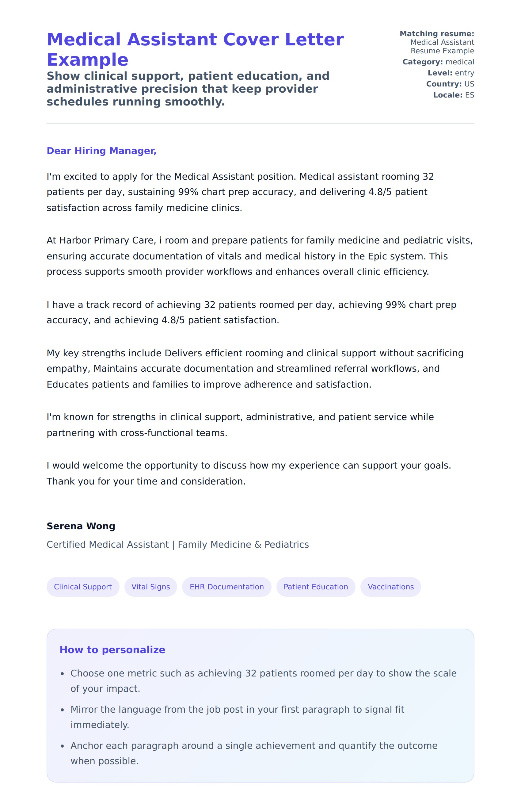The width and height of the screenshot is (521, 812).
Task: Click the 'My key strengths' paragraph
Action: click(x=255, y=369)
